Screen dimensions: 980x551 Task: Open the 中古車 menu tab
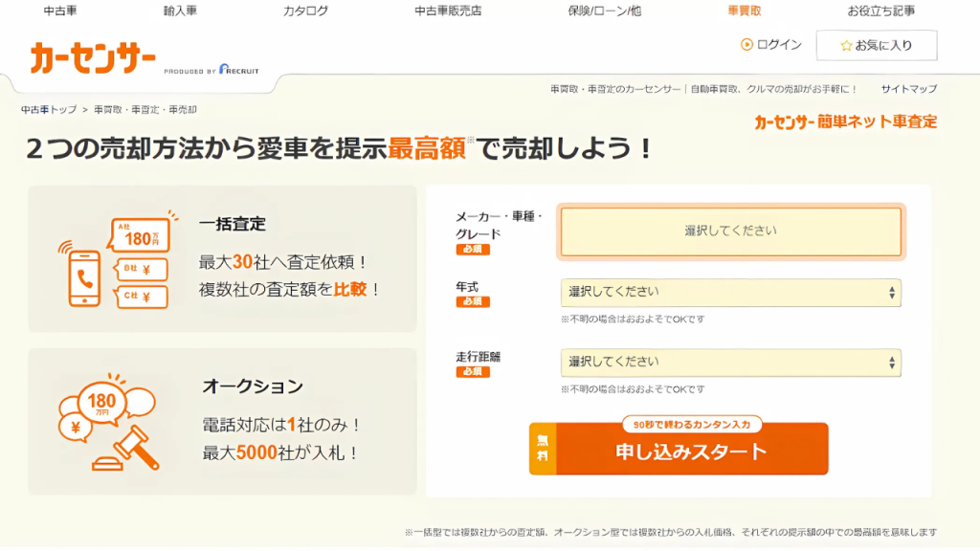tap(60, 11)
